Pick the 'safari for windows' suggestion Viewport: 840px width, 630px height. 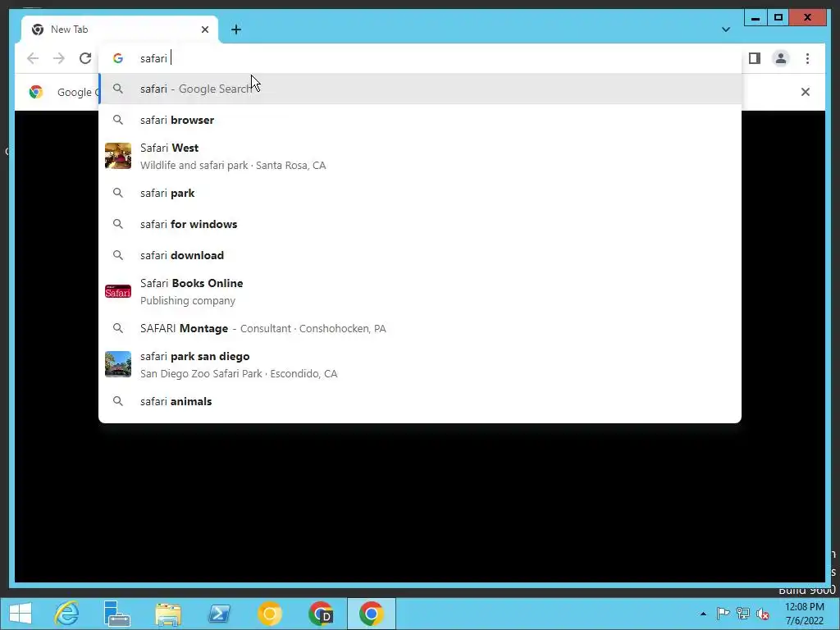click(x=420, y=224)
